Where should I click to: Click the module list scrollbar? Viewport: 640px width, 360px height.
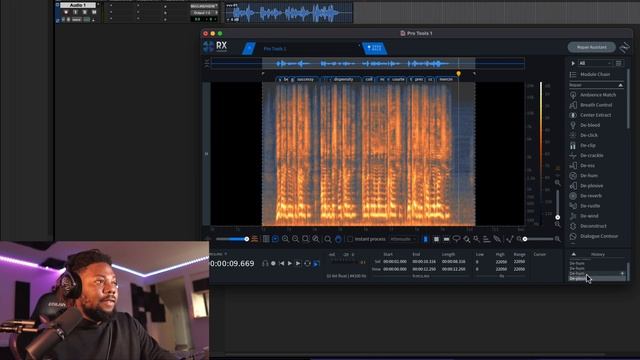627,99
